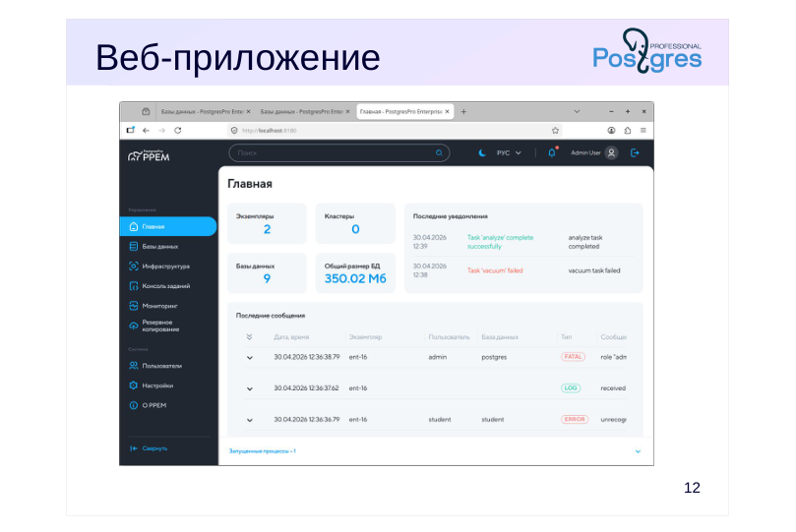
Task: Click База данных column header
Action: coord(500,337)
